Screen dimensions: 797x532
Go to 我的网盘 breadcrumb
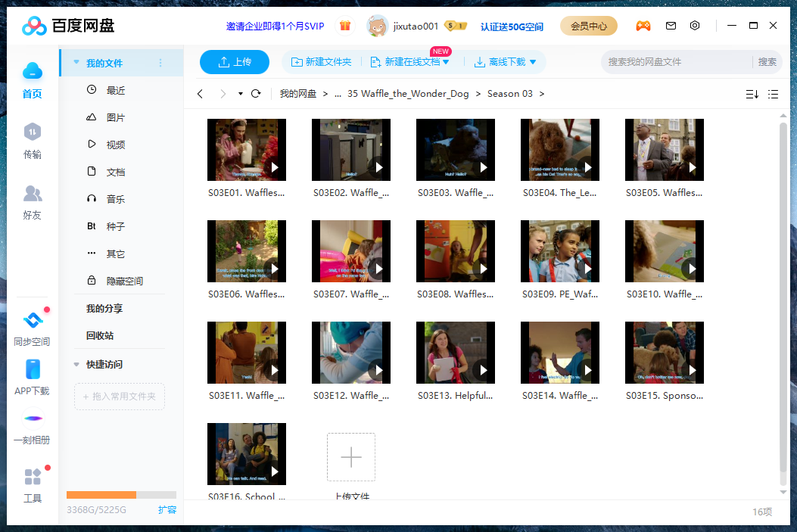(298, 94)
